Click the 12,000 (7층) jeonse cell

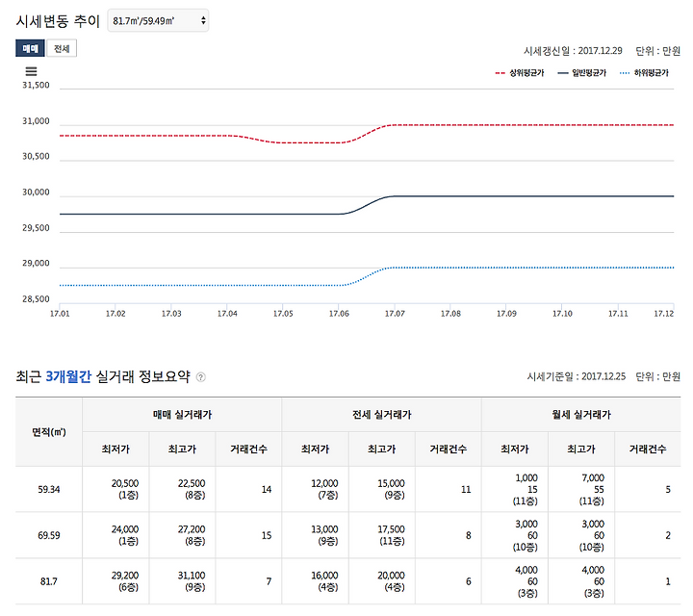[x=316, y=490]
